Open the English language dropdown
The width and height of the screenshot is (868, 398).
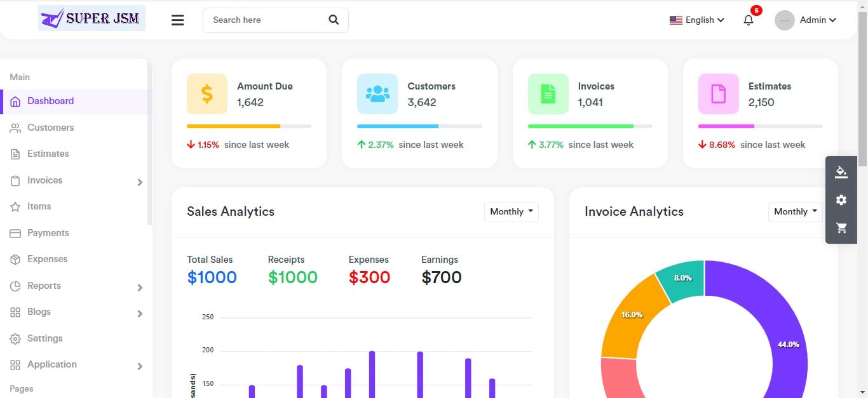click(x=697, y=20)
